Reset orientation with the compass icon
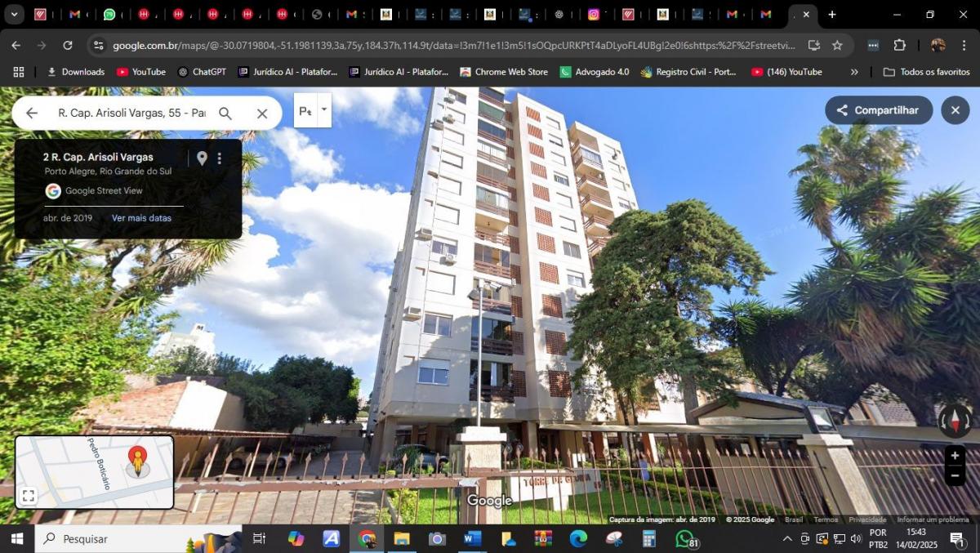Image resolution: width=980 pixels, height=553 pixels. pyautogui.click(x=955, y=421)
